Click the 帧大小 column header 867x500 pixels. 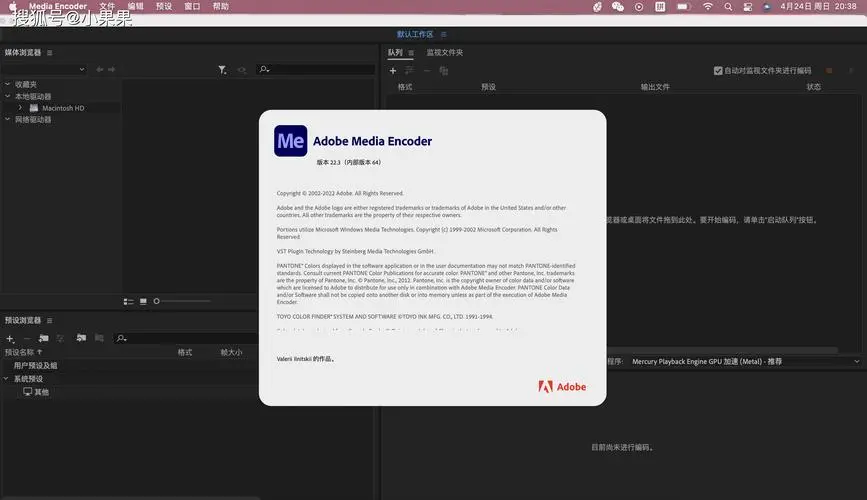click(x=231, y=352)
